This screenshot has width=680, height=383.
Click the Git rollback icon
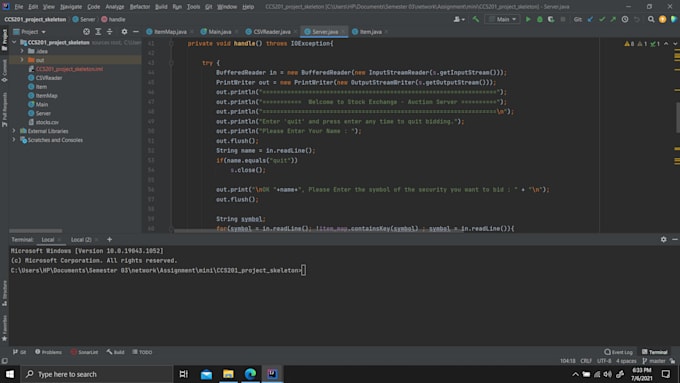click(x=637, y=19)
